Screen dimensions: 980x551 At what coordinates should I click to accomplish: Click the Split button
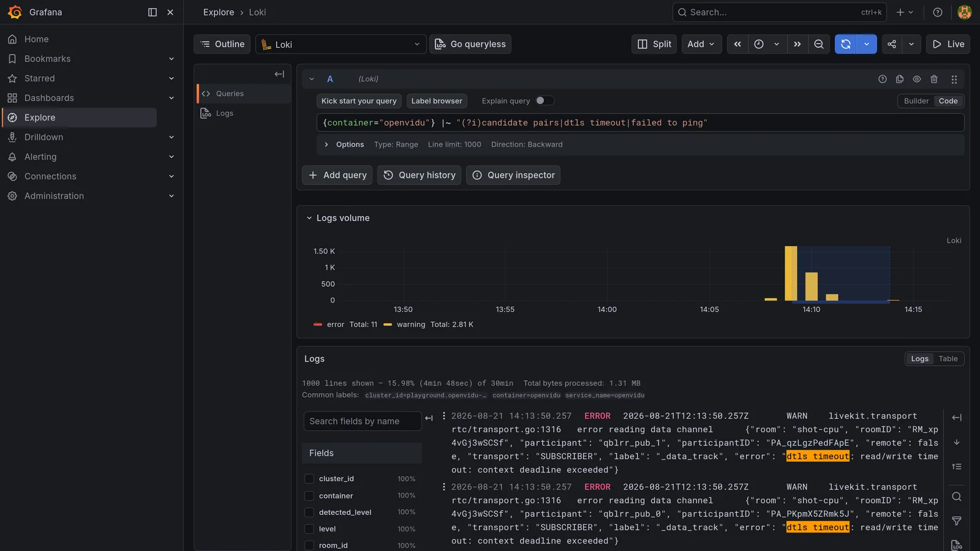(654, 44)
